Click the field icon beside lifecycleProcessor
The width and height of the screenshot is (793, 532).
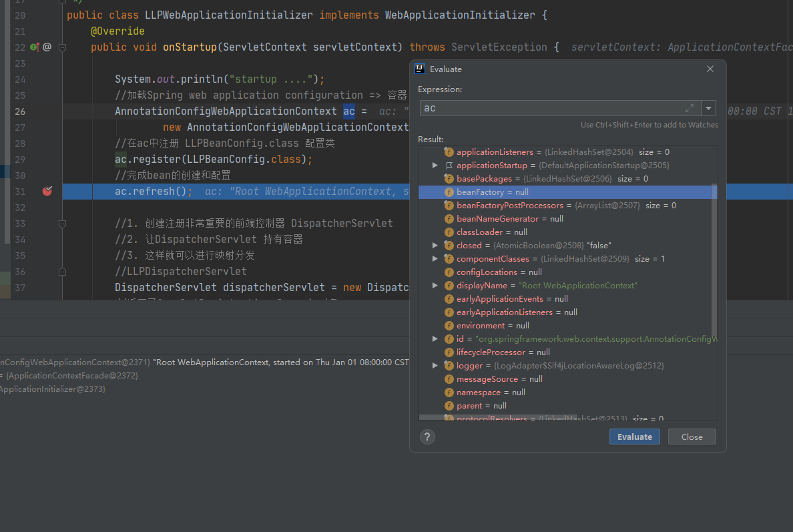[x=449, y=352]
